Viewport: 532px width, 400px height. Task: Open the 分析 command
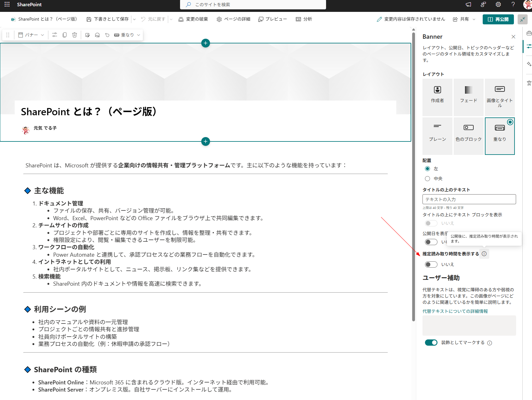[x=304, y=19]
